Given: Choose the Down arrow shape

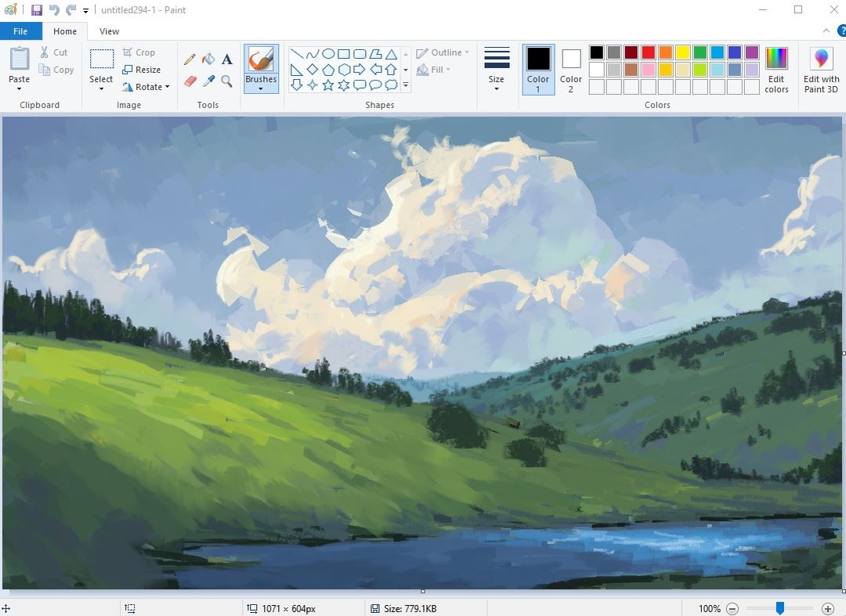Looking at the screenshot, I should (x=296, y=85).
